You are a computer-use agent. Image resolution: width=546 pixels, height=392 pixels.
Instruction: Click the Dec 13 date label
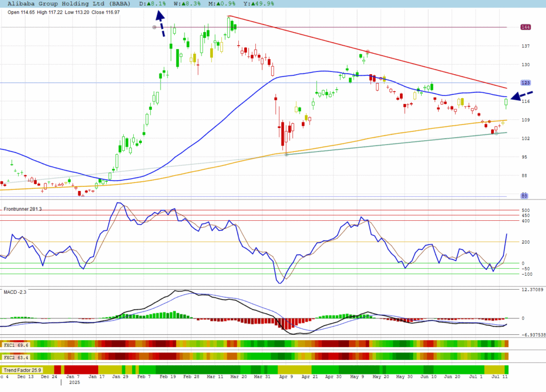26,377
